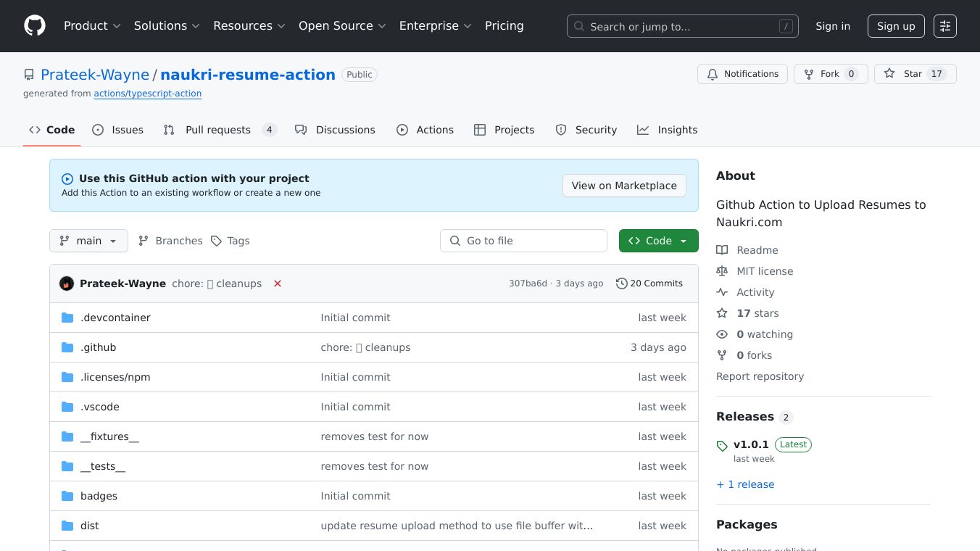The height and width of the screenshot is (551, 980).
Task: Open the v1.0.1 release tag
Action: (x=751, y=444)
